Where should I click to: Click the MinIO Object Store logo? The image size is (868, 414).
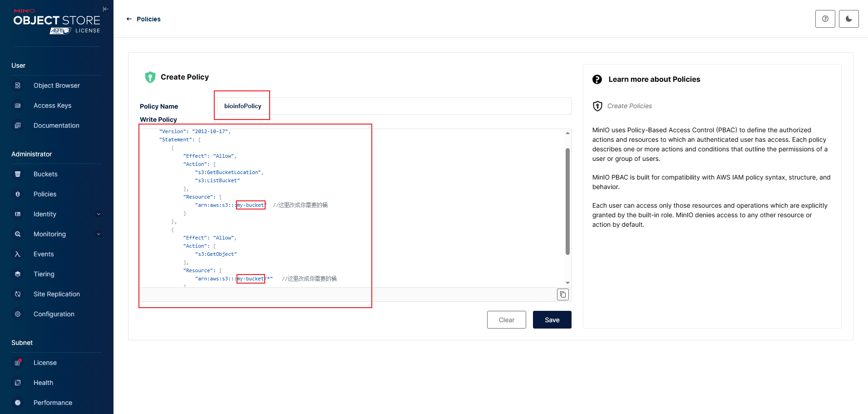pos(57,22)
